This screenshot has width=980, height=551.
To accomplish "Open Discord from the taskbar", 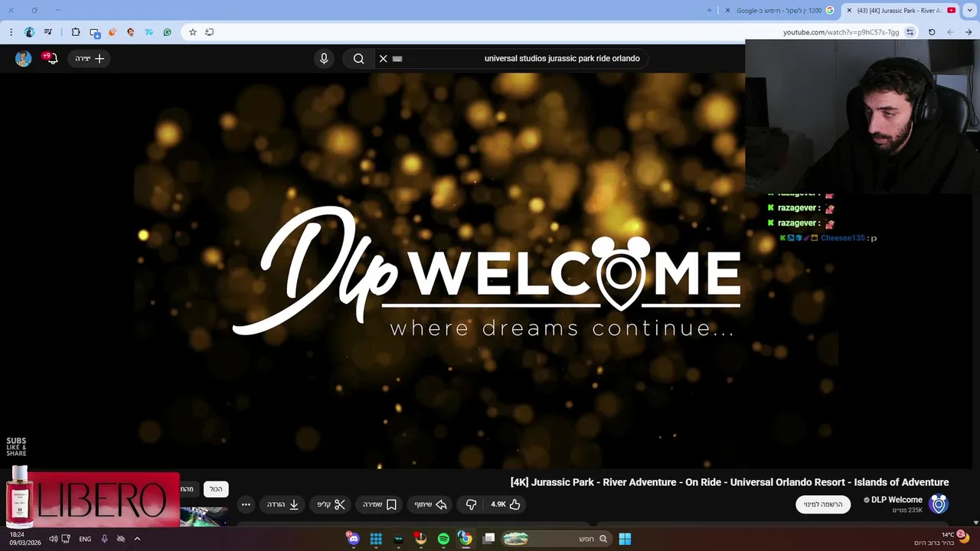I will [353, 539].
